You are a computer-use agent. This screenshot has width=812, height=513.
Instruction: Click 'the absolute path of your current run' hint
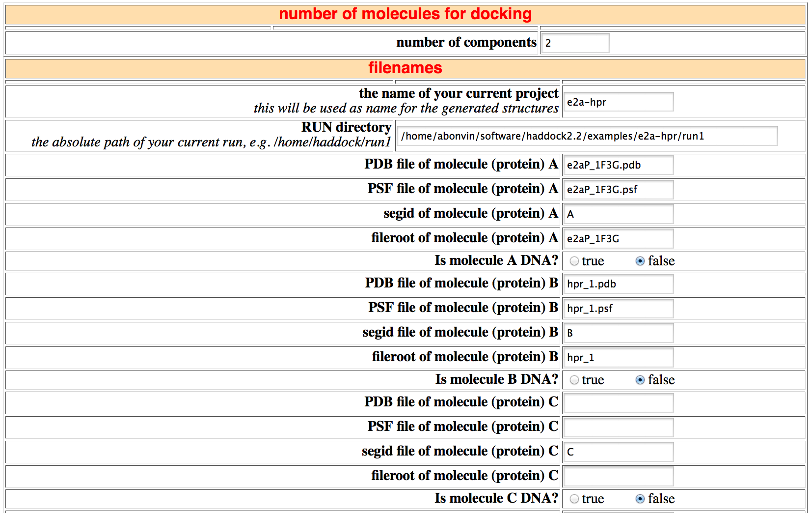[211, 142]
